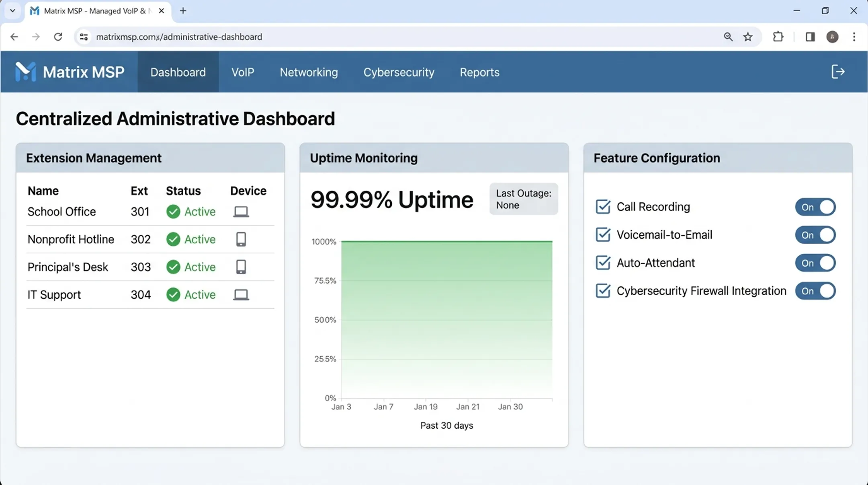The width and height of the screenshot is (868, 485).
Task: Click the Matrix MSP logo icon
Action: [26, 72]
